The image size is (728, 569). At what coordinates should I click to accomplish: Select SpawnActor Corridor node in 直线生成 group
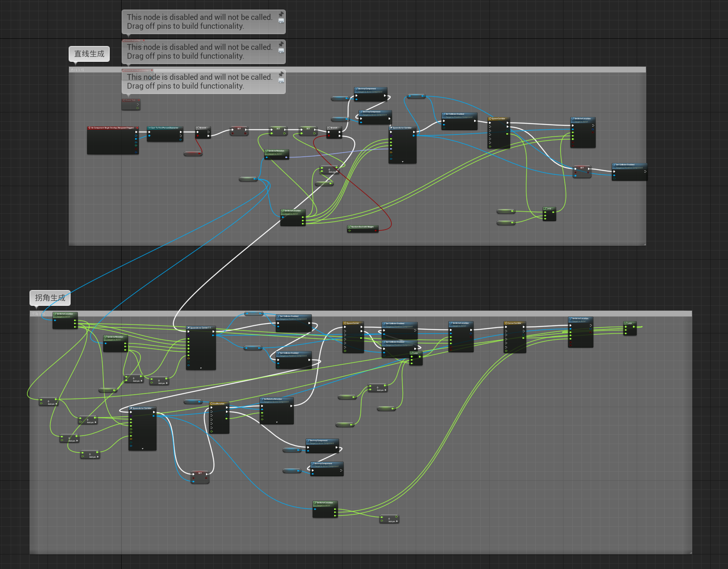(x=402, y=145)
